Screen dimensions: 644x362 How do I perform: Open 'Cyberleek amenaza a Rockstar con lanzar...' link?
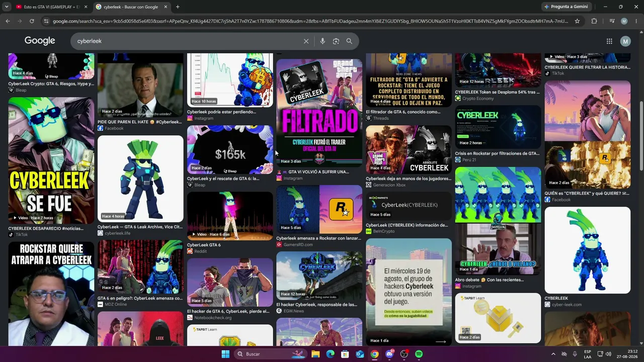(x=318, y=238)
